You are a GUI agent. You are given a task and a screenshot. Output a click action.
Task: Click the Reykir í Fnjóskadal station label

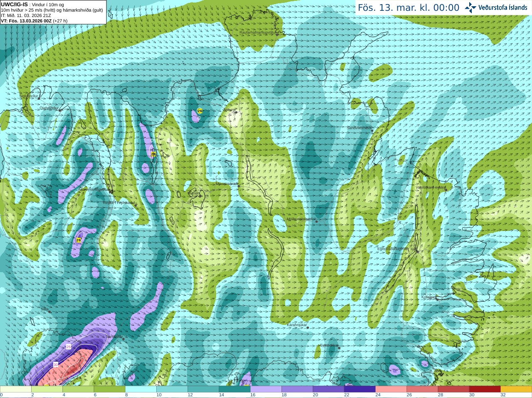tap(119, 203)
